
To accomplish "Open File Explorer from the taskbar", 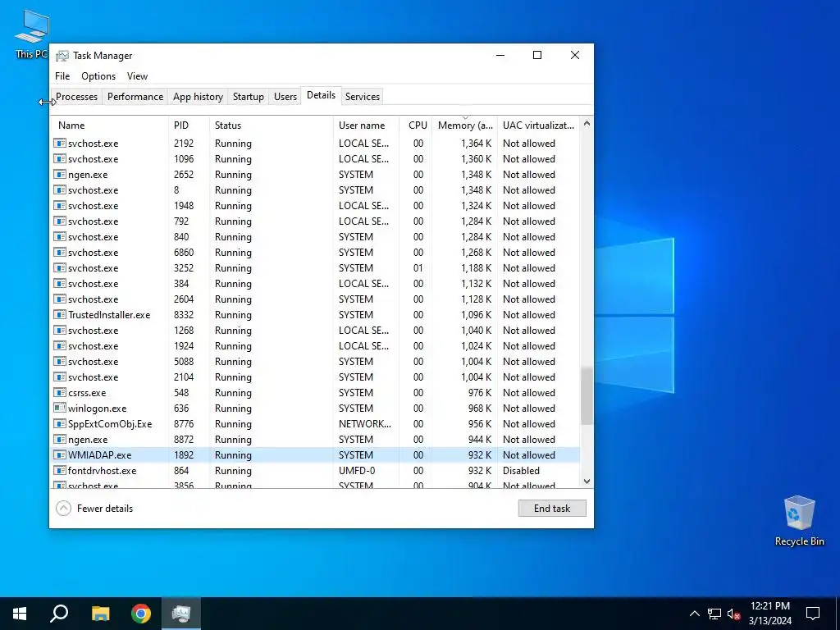I will pyautogui.click(x=100, y=614).
